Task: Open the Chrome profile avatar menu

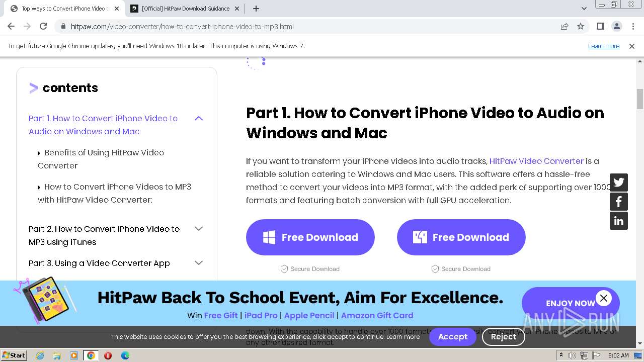Action: click(616, 27)
